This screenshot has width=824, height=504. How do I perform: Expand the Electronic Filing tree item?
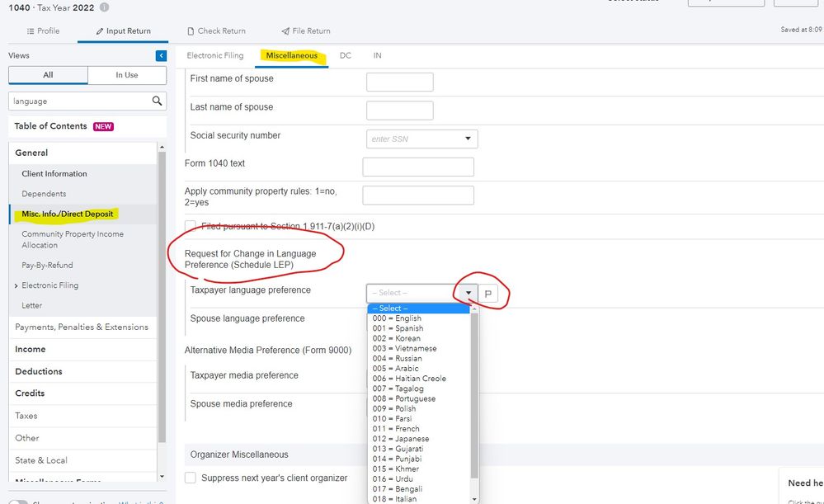tap(16, 285)
